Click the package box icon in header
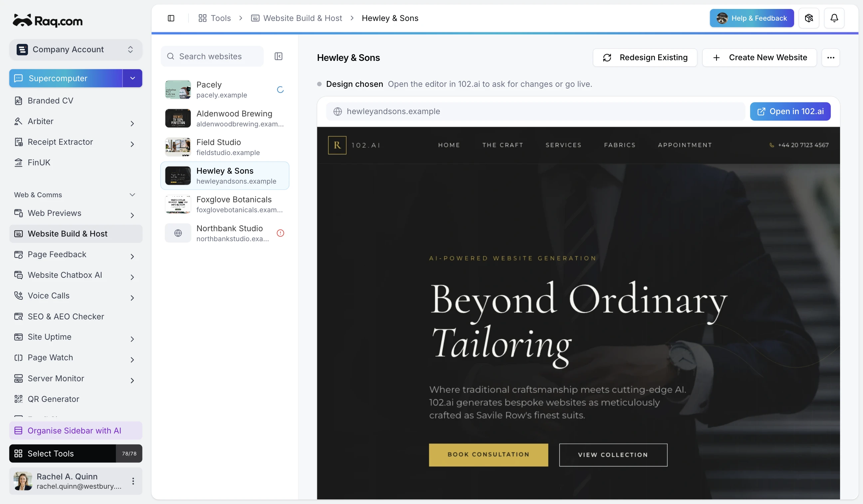The width and height of the screenshot is (863, 504). [x=808, y=18]
